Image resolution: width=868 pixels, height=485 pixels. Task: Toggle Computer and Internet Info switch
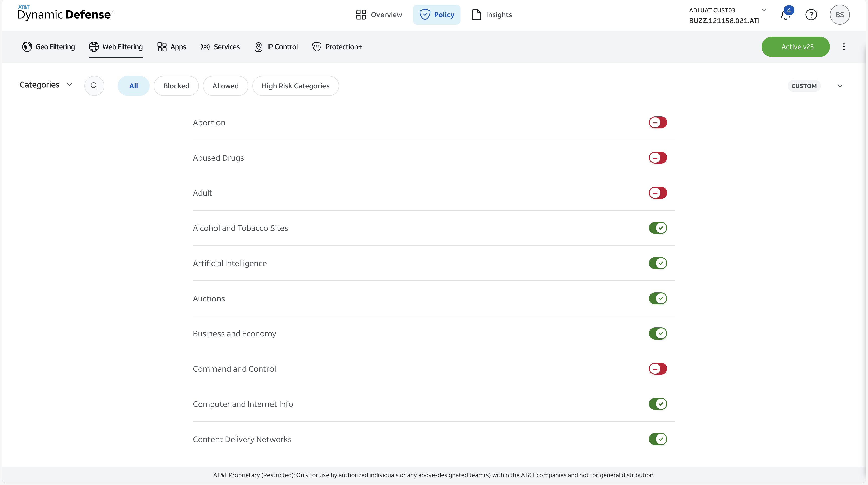[658, 404]
